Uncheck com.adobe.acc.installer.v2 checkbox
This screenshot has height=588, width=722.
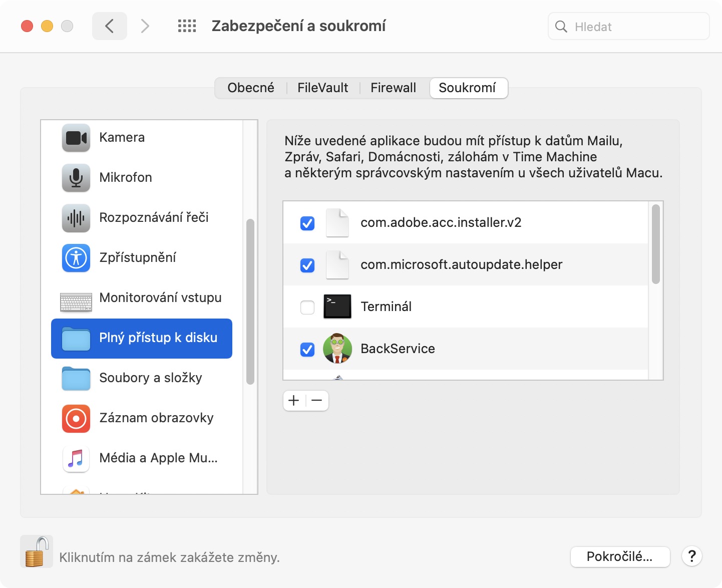(307, 223)
